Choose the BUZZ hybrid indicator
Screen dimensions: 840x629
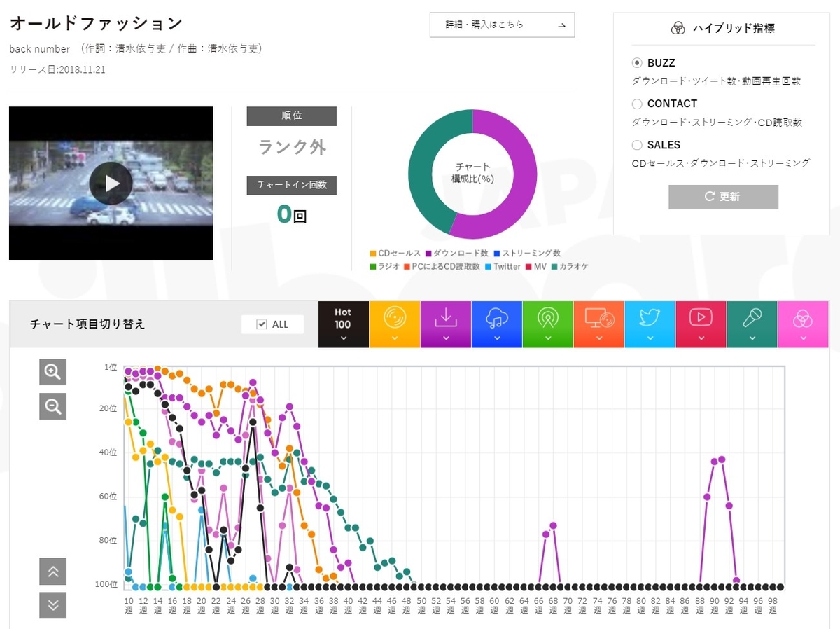(637, 63)
